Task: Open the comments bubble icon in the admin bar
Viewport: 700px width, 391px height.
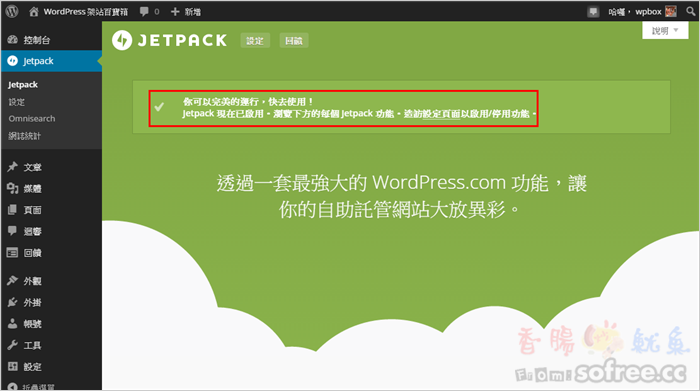Action: [x=144, y=12]
